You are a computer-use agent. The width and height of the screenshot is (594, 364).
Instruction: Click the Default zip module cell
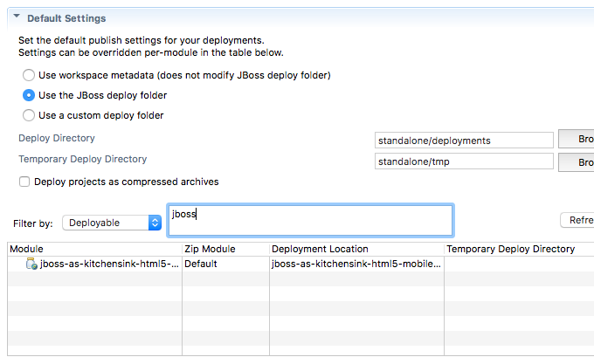pyautogui.click(x=201, y=264)
